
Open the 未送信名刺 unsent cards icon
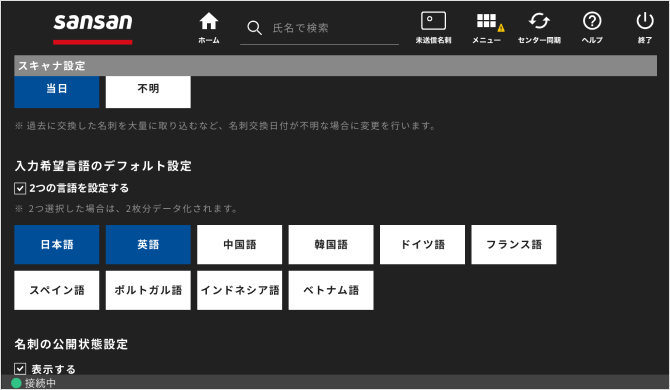[433, 21]
